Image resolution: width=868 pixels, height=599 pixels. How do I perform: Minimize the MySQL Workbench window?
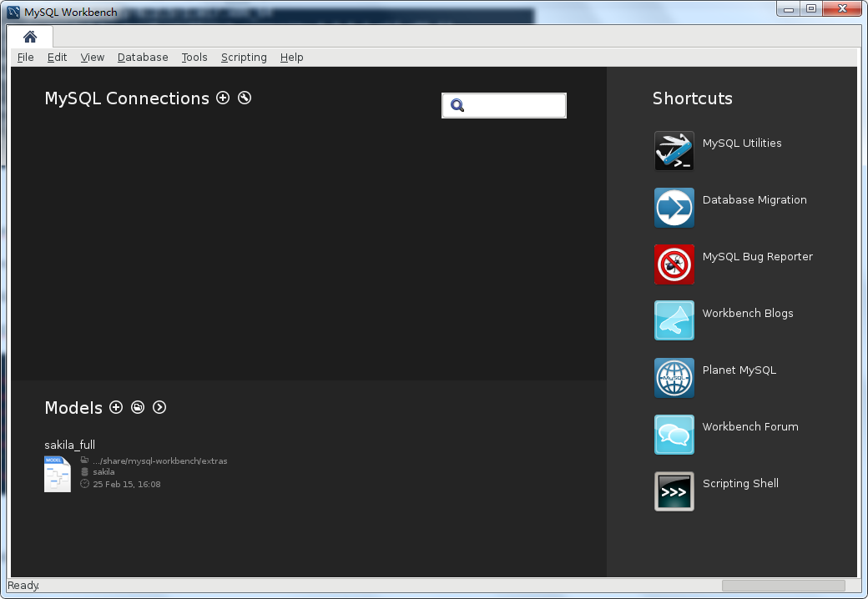click(788, 9)
